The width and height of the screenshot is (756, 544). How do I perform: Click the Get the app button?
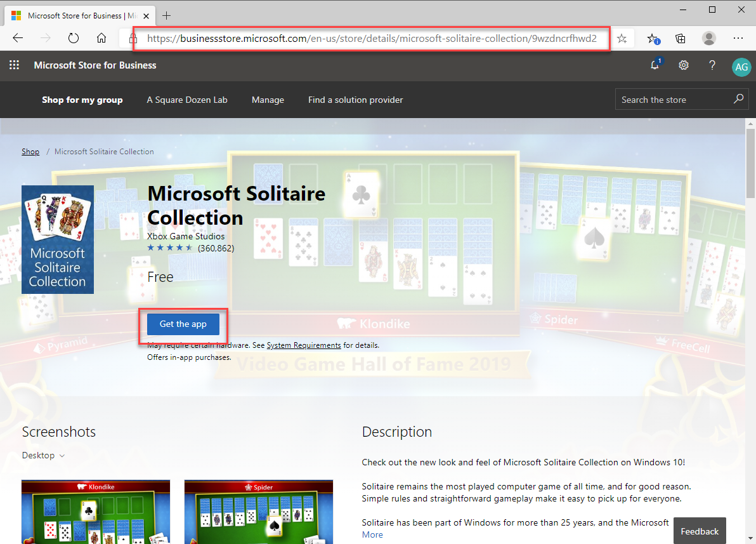[183, 324]
